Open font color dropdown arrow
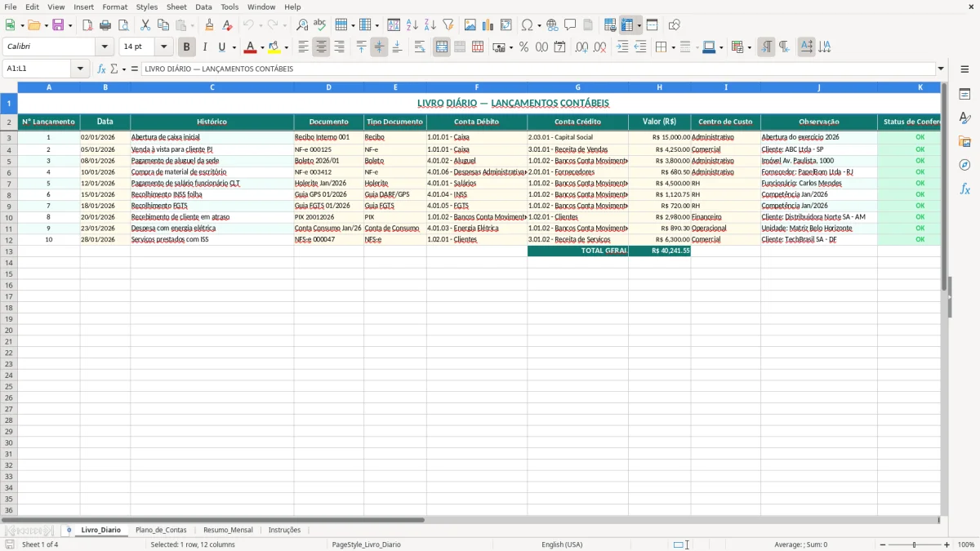 tap(262, 47)
